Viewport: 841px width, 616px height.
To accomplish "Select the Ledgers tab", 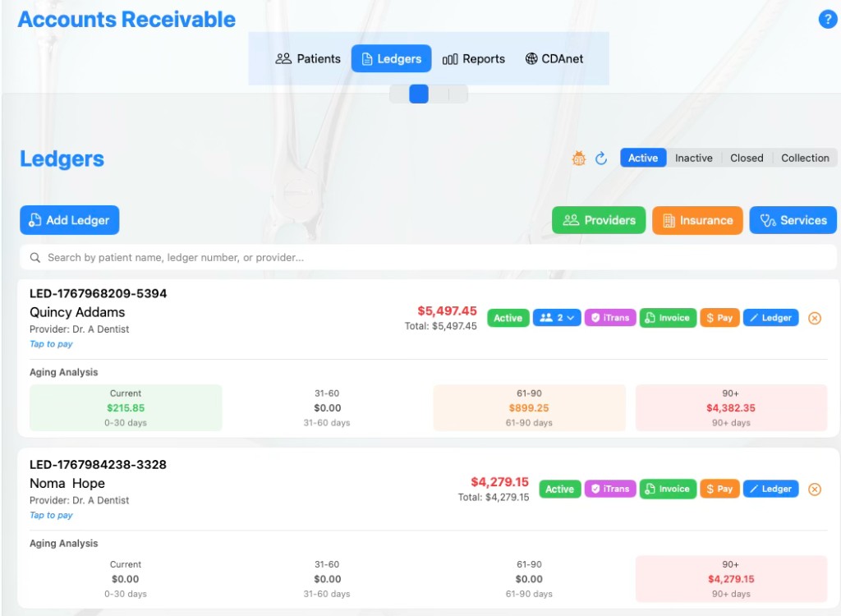I will pos(391,58).
